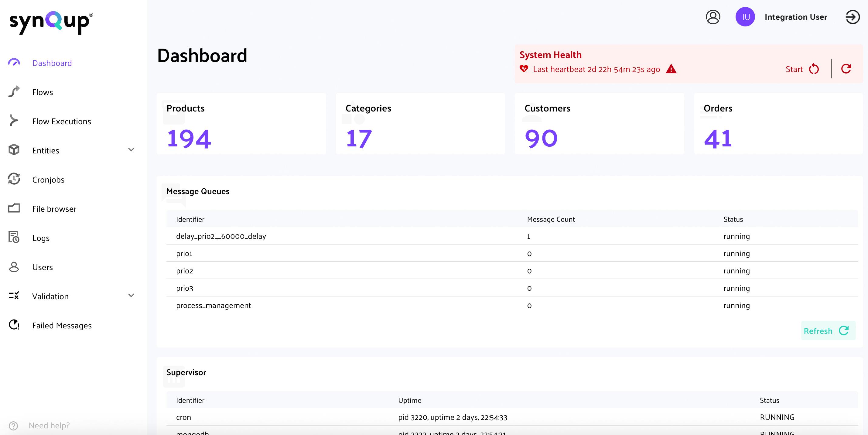The width and height of the screenshot is (868, 435).
Task: Click the Logs document icon
Action: [x=14, y=237]
